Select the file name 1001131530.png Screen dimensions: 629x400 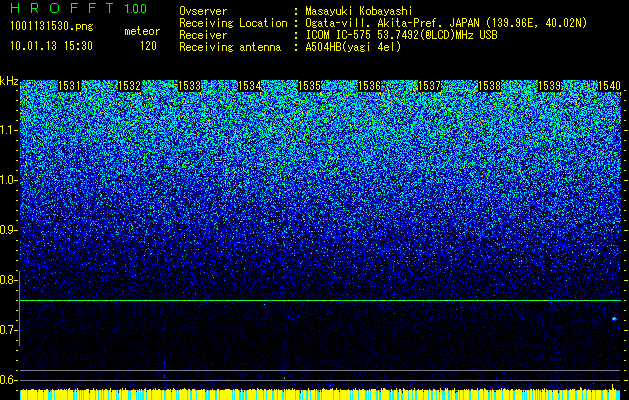(x=52, y=27)
